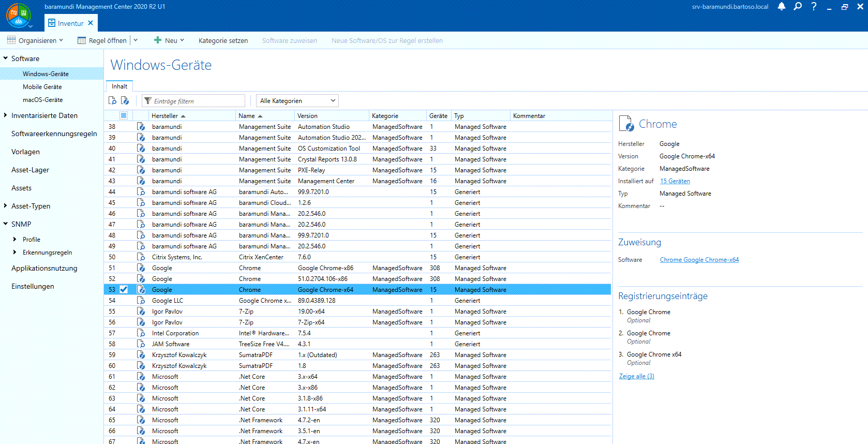The width and height of the screenshot is (868, 444).
Task: Open the search magnifier in title bar
Action: pyautogui.click(x=798, y=7)
